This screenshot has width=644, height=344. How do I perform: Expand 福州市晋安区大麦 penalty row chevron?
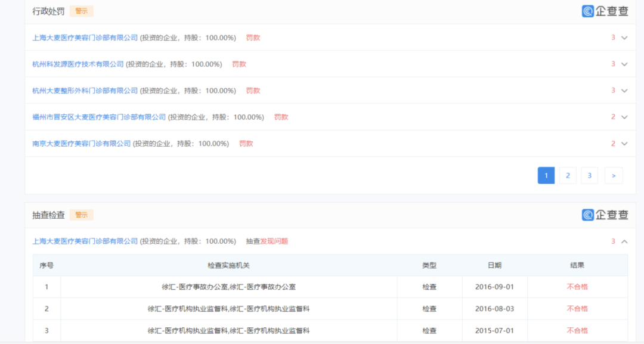[624, 117]
